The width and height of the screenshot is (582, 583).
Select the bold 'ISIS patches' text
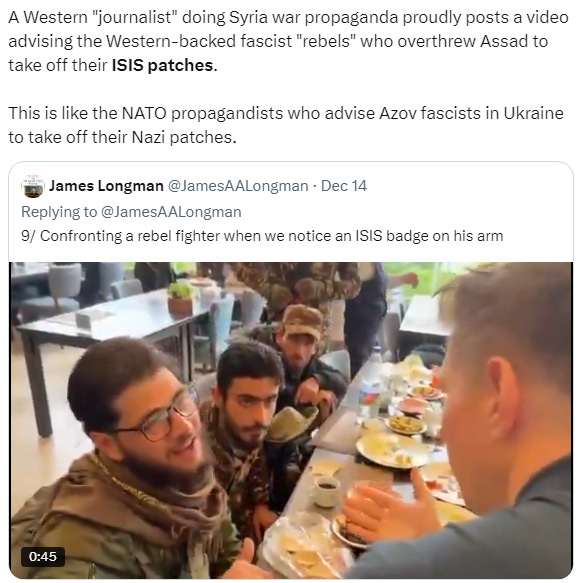click(x=163, y=65)
